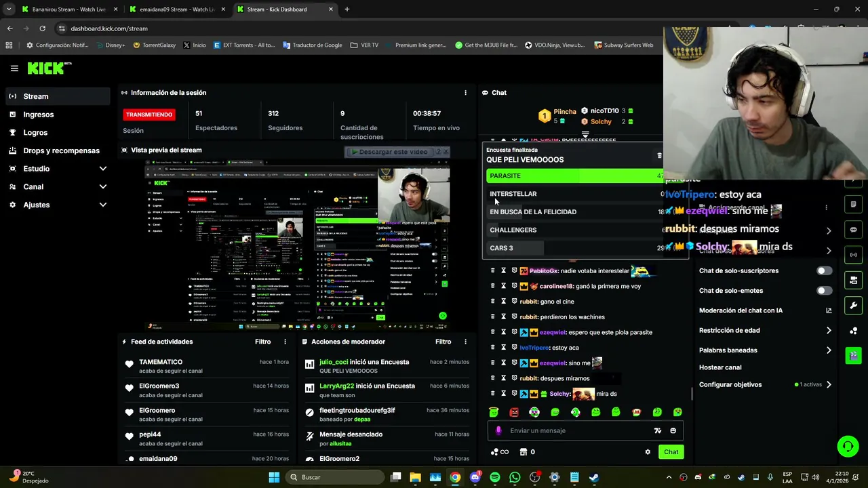Open session information three-dot menu
Viewport: 868px width, 488px height.
(x=465, y=93)
